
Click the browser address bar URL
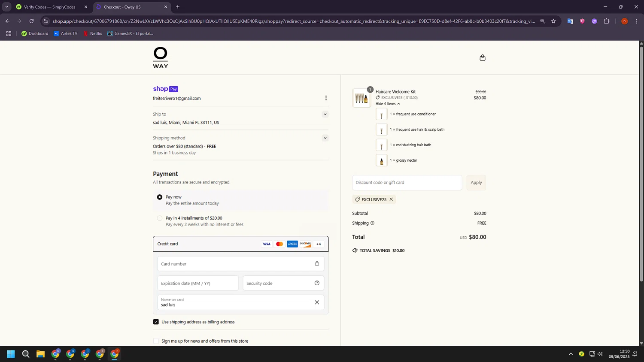pyautogui.click(x=294, y=21)
